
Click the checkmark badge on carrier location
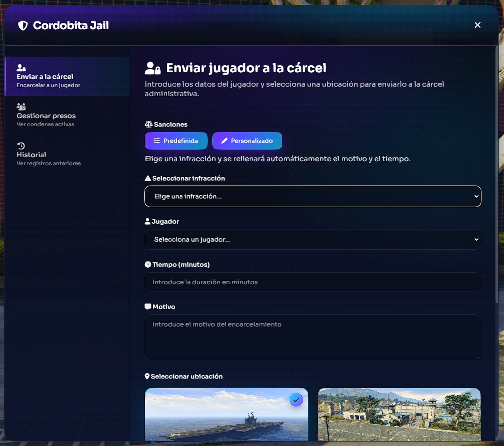click(296, 400)
